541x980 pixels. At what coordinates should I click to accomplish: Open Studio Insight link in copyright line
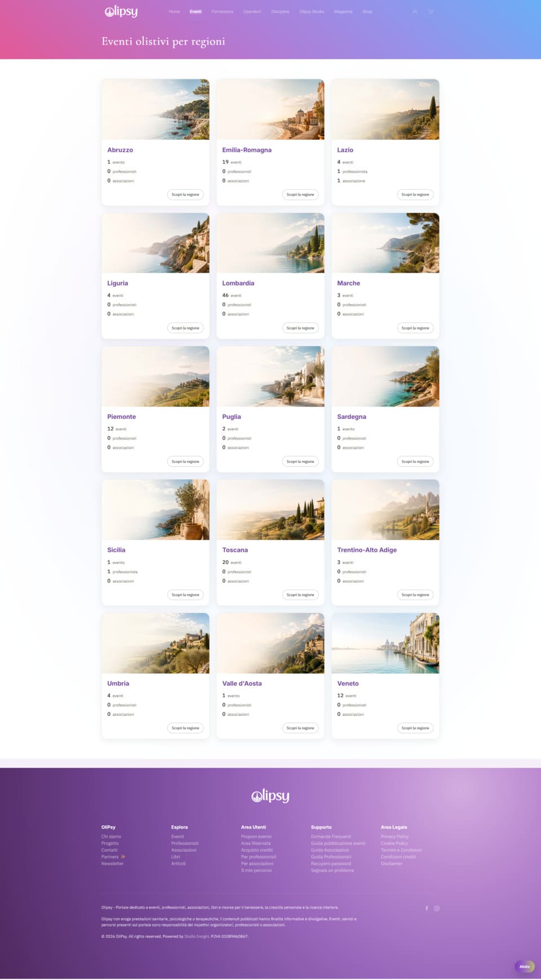point(197,936)
